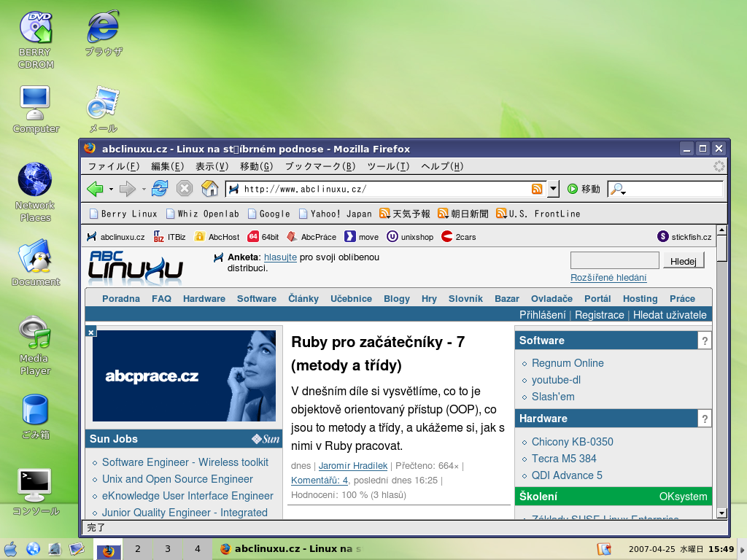
Task: Click the grey forward arrow button
Action: (127, 189)
